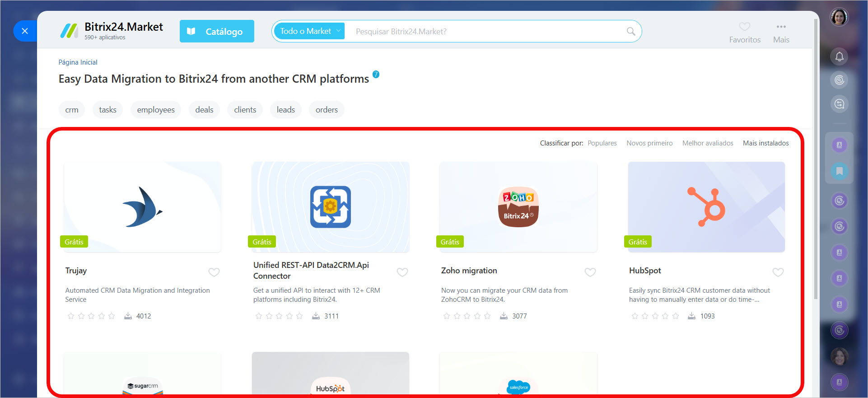Favorite the Unified REST-API connector with heart
868x398 pixels.
(402, 272)
